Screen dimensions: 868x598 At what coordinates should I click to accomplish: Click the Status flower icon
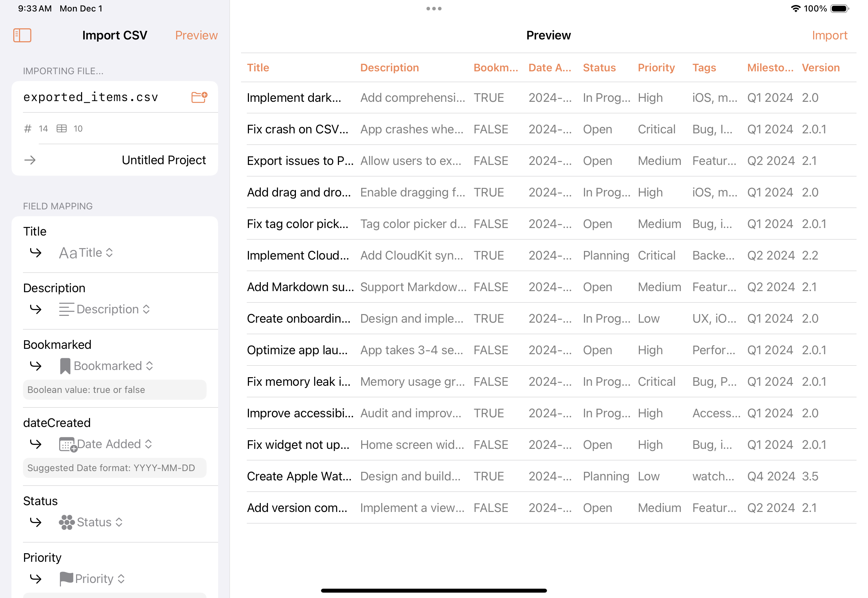(67, 522)
